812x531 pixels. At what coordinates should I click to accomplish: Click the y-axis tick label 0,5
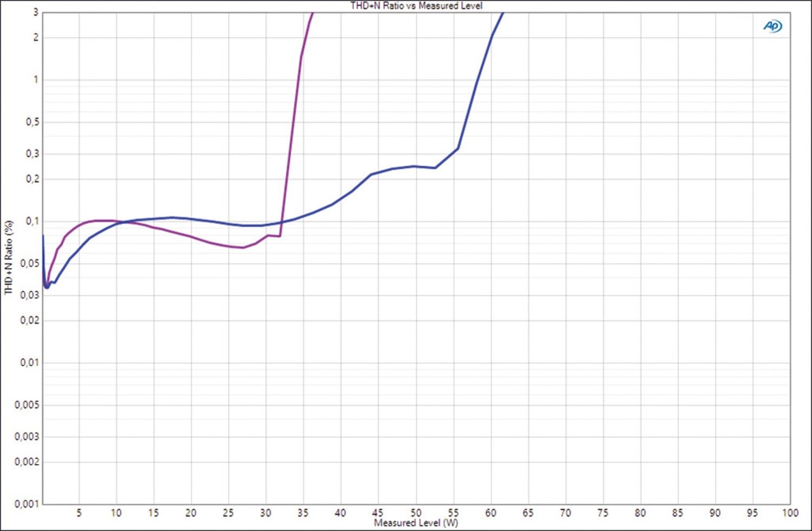pos(32,122)
